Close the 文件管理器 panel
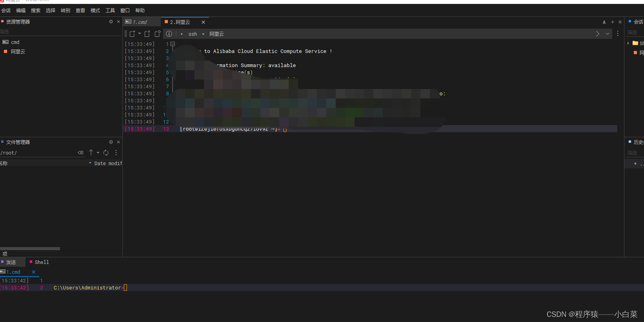 click(118, 142)
